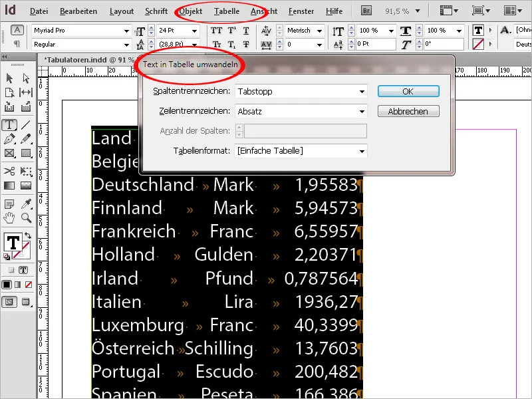
Task: Switch to character formatting controls
Action: pyautogui.click(x=17, y=30)
